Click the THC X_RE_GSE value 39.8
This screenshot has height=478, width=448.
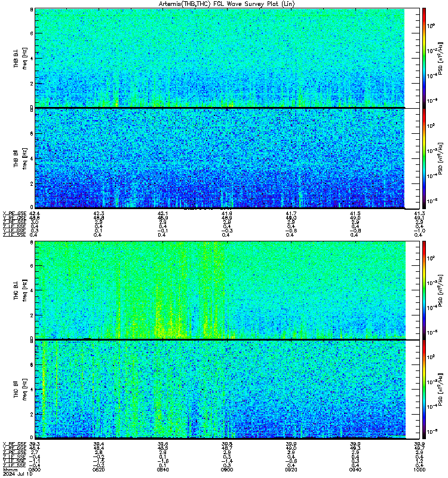coord(227,444)
